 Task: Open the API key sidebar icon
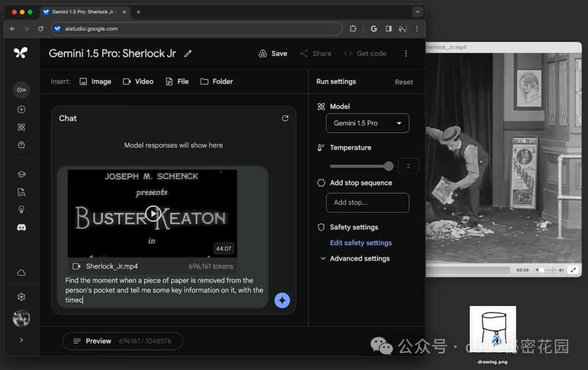pyautogui.click(x=21, y=90)
